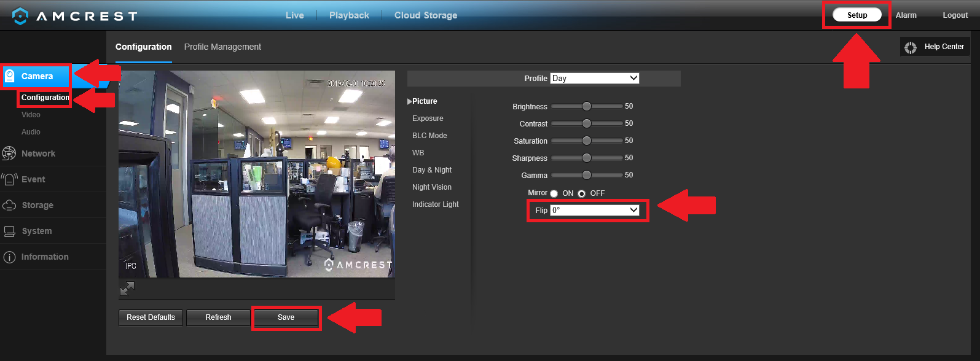
Task: Save the camera configuration
Action: coord(286,317)
